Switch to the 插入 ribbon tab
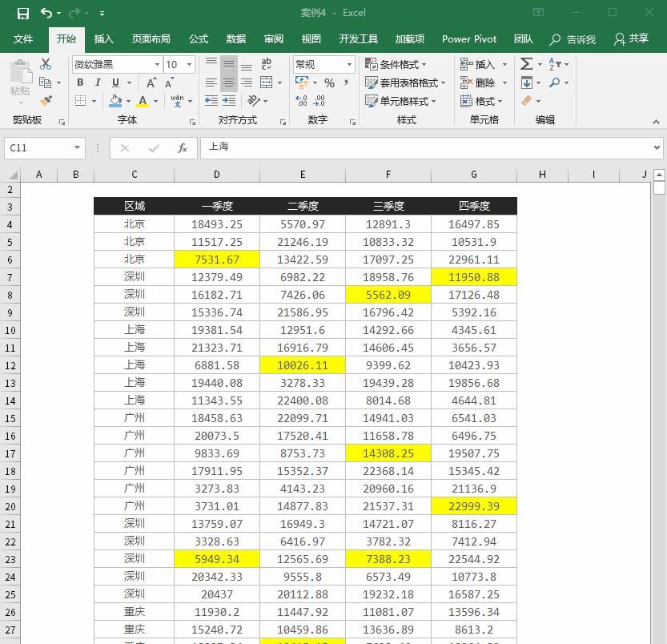Image resolution: width=667 pixels, height=644 pixels. click(x=103, y=39)
